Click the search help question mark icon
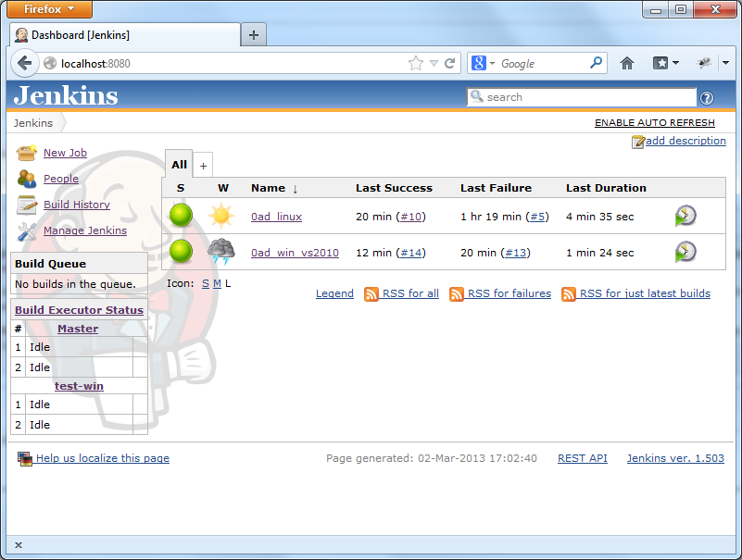The width and height of the screenshot is (742, 560). (x=707, y=98)
